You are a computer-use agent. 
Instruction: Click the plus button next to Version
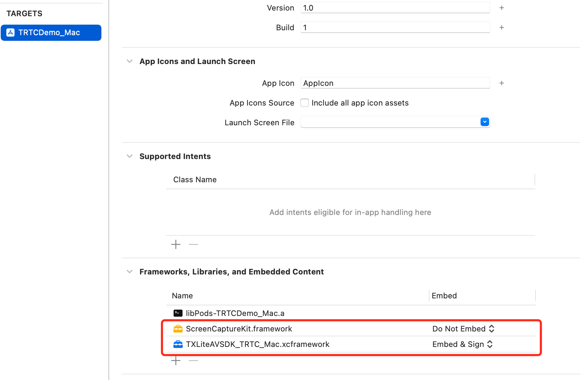502,8
